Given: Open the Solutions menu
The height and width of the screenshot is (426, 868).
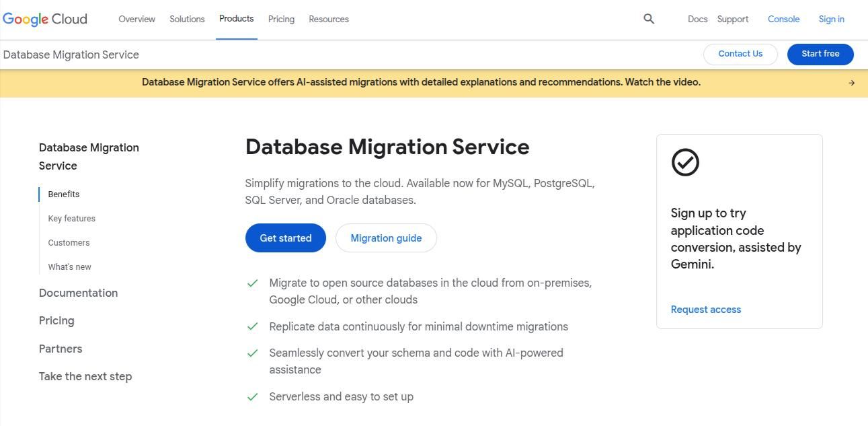Looking at the screenshot, I should pyautogui.click(x=187, y=19).
